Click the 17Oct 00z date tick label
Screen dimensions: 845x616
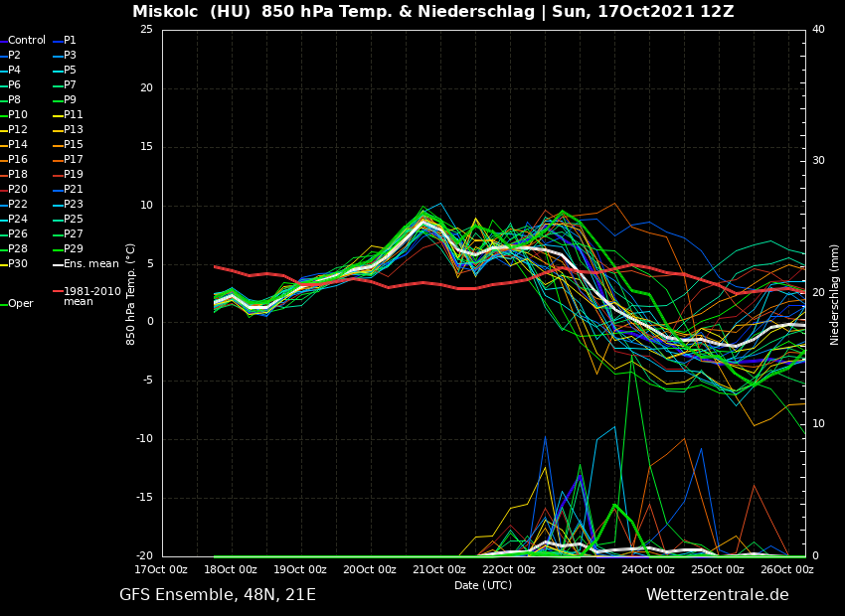pyautogui.click(x=162, y=569)
